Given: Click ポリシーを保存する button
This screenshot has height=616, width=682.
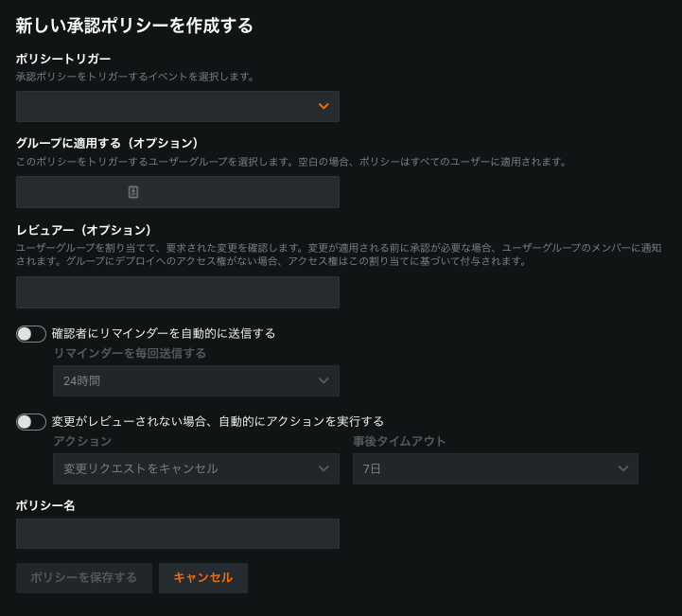Looking at the screenshot, I should tap(84, 578).
